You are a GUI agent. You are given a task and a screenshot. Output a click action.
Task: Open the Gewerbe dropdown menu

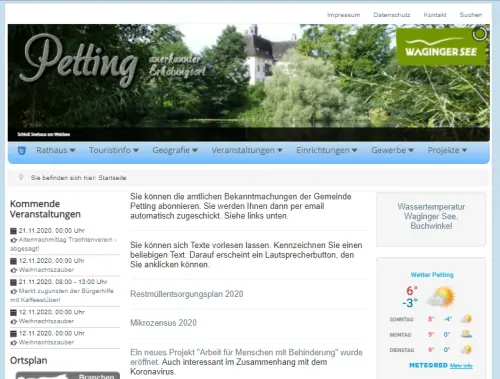click(x=392, y=150)
